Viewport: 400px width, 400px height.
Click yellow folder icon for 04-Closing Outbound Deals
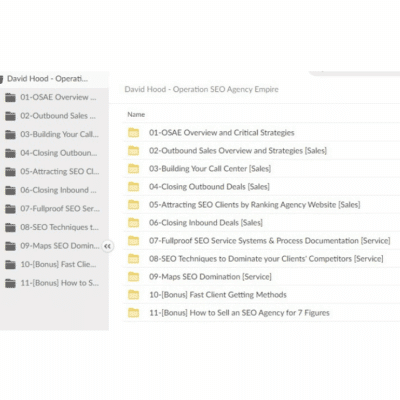click(x=133, y=187)
